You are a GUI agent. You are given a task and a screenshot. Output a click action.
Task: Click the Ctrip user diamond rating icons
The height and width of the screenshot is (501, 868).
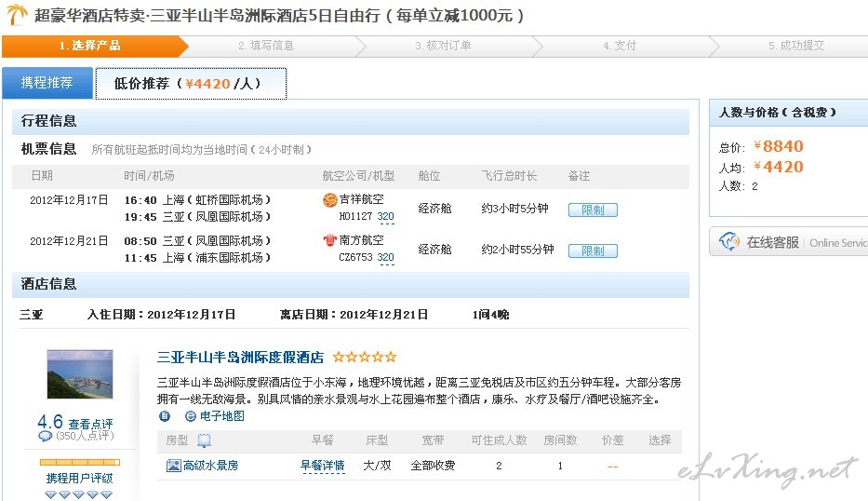[x=78, y=494]
